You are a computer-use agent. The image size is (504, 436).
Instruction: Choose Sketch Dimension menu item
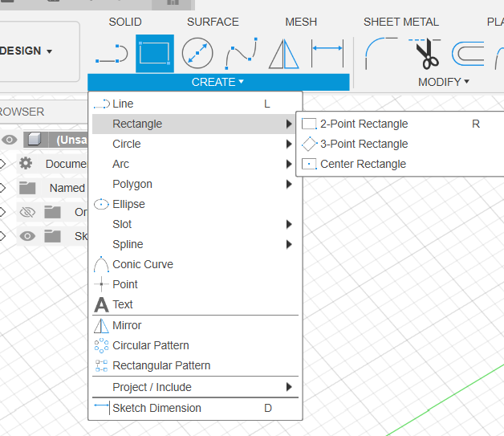pyautogui.click(x=196, y=408)
